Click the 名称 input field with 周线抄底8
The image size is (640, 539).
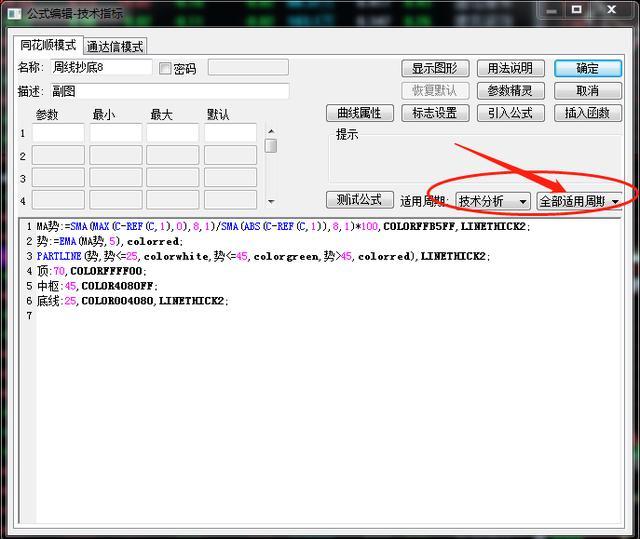tap(101, 67)
